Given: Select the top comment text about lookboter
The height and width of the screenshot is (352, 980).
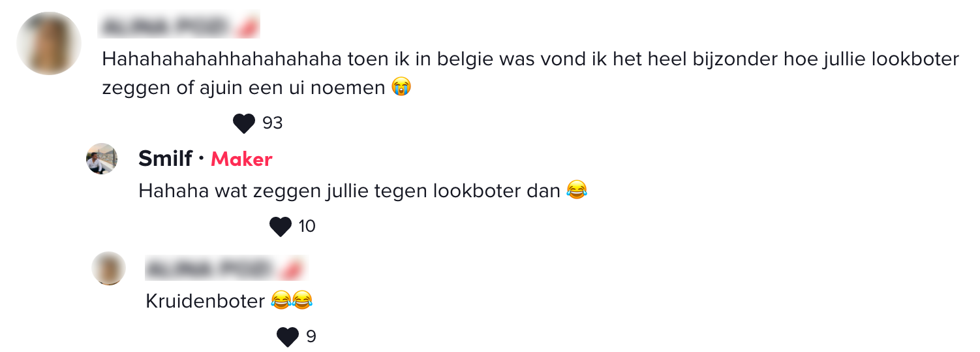Looking at the screenshot, I should pyautogui.click(x=530, y=73).
